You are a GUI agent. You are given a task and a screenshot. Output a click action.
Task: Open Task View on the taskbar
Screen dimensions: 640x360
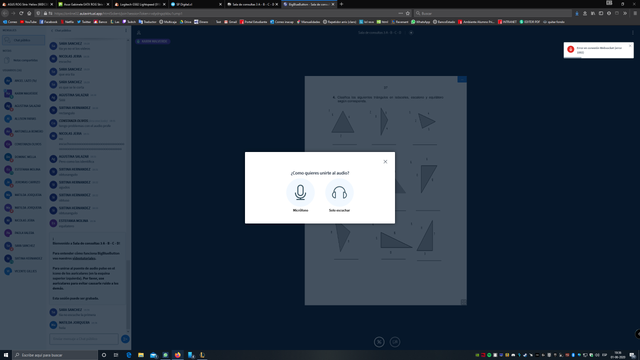(116, 355)
